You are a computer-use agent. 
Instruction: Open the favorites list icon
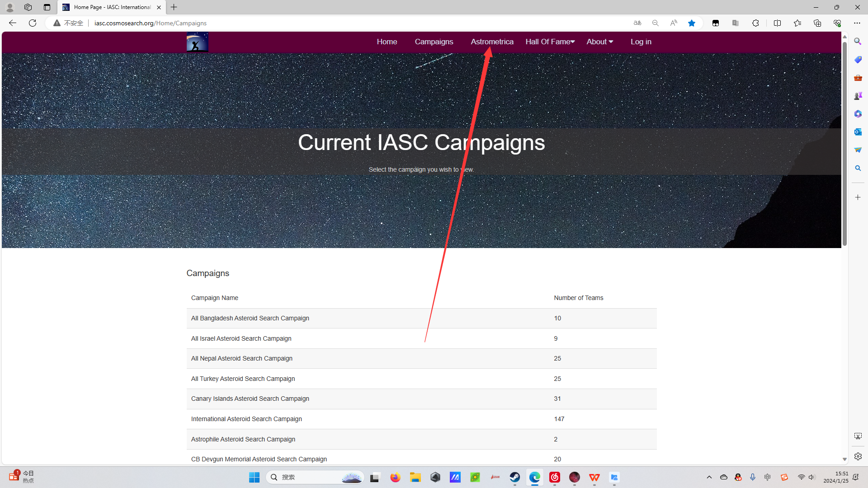pos(797,23)
